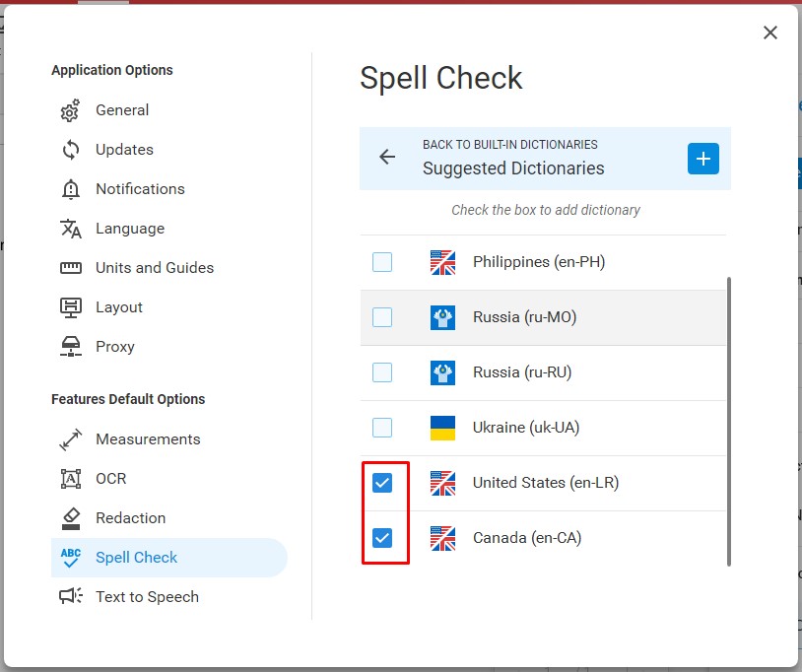802x672 pixels.
Task: Click the Spell Check ABC icon
Action: click(71, 558)
